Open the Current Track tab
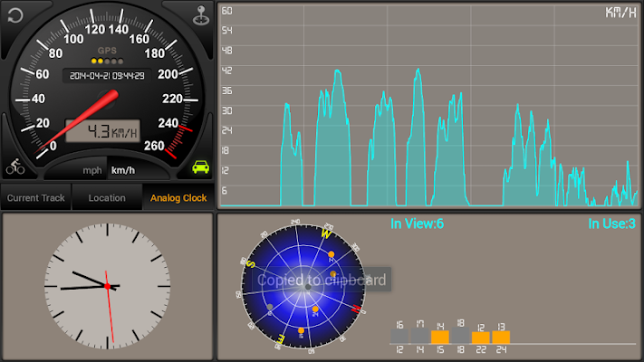Image resolution: width=644 pixels, height=362 pixels. coord(35,198)
